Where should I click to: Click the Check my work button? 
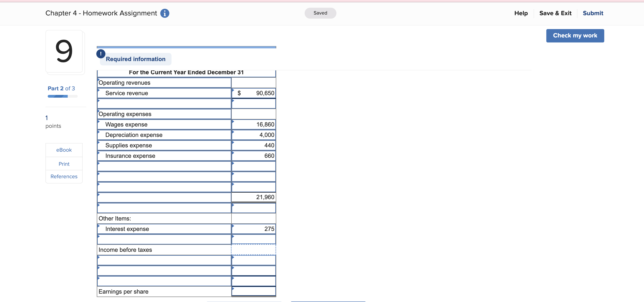coord(575,35)
